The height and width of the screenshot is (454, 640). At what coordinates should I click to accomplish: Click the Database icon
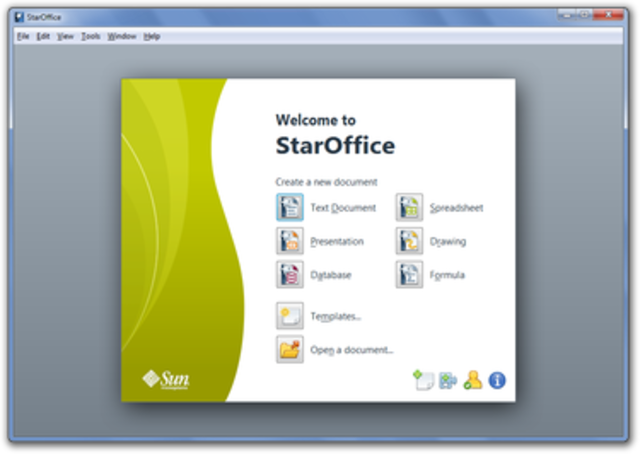(x=290, y=274)
